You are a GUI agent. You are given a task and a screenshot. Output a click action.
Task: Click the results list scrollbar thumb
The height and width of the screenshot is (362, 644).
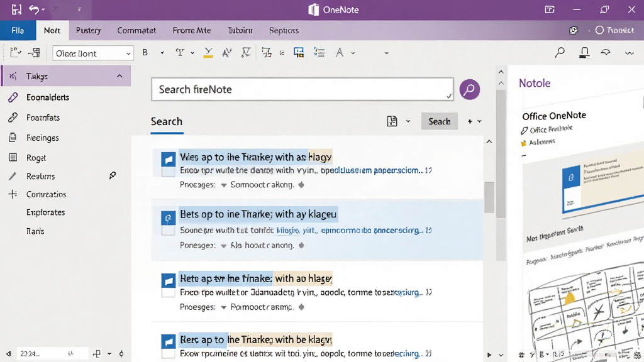[x=489, y=197]
